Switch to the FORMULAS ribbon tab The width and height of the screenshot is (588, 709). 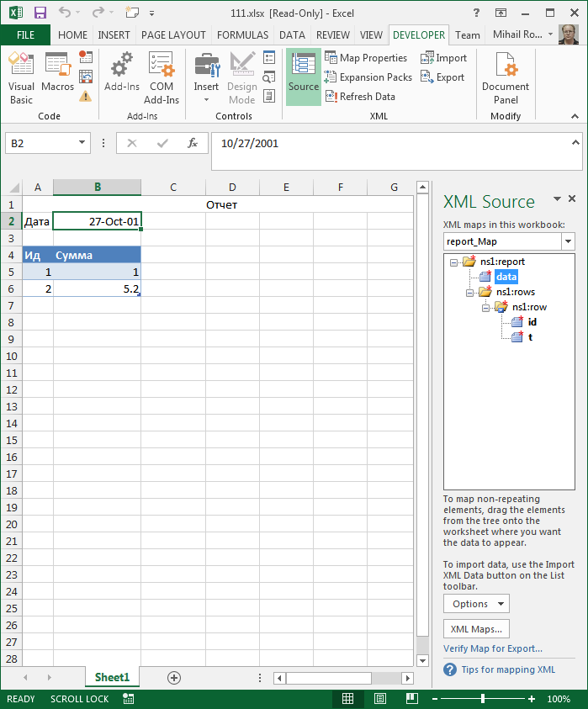click(242, 35)
